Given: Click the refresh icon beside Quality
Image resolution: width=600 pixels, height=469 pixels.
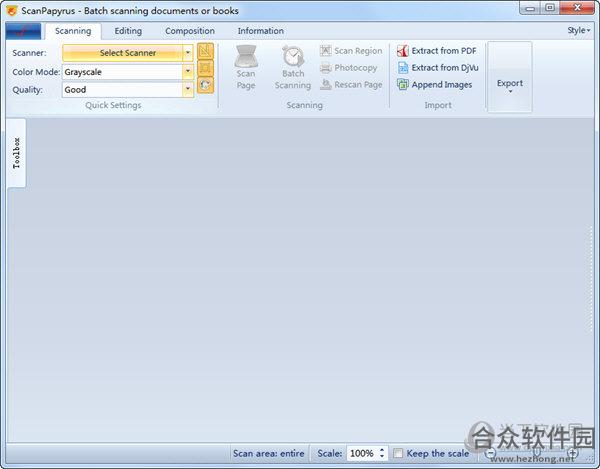Looking at the screenshot, I should coord(205,85).
